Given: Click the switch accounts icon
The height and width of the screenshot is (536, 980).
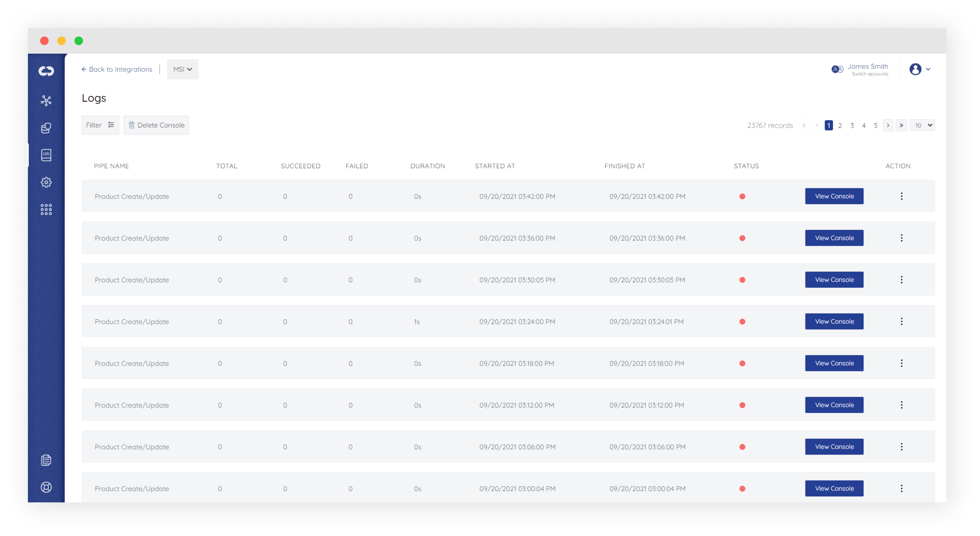Looking at the screenshot, I should coord(837,69).
